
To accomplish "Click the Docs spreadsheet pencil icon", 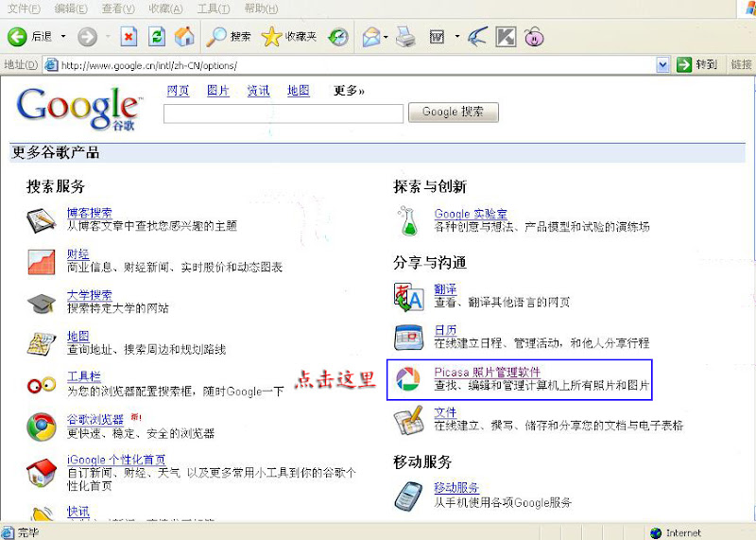I will pos(409,420).
